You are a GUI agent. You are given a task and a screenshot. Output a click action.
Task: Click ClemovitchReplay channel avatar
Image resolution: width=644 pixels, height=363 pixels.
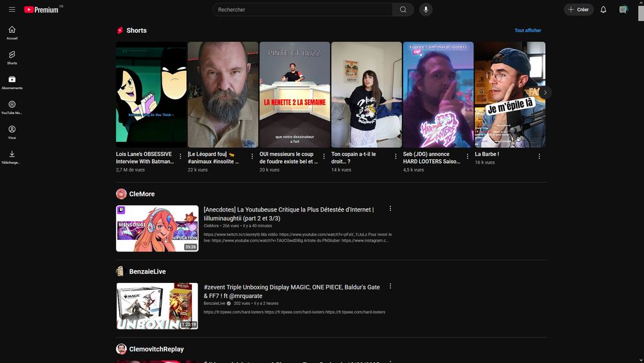tap(121, 349)
